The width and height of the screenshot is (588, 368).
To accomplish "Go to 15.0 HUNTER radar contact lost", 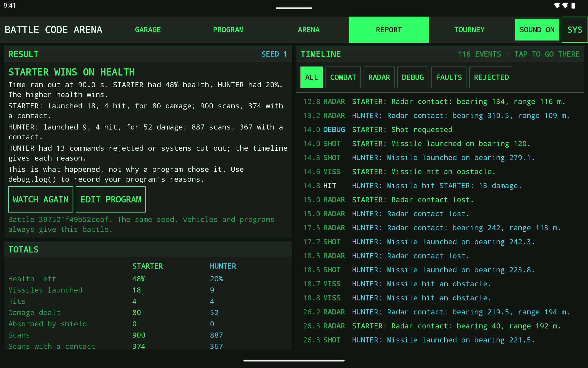I will [440, 214].
